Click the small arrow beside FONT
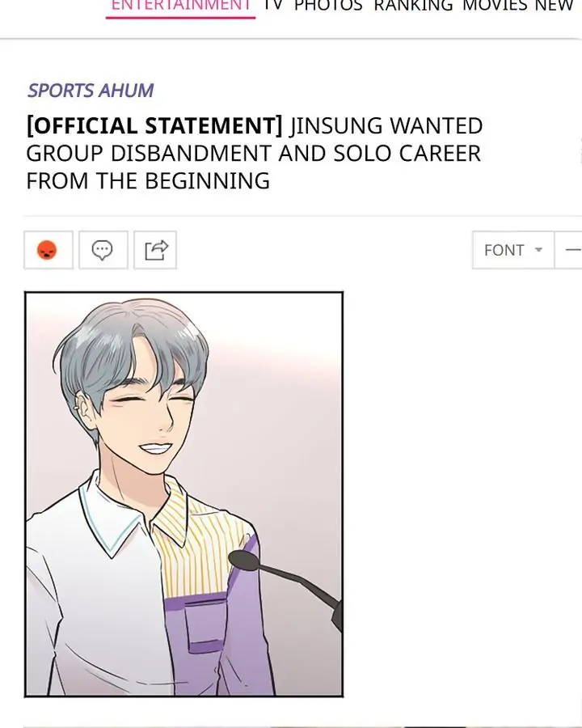The image size is (582, 728). click(538, 250)
